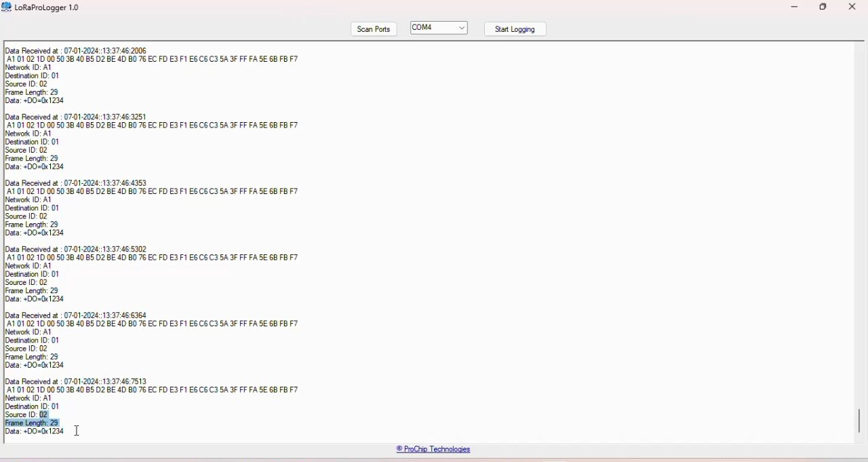Click 'Data Received at' line ending 13:37:46:6364
The height and width of the screenshot is (462, 868).
pos(76,315)
